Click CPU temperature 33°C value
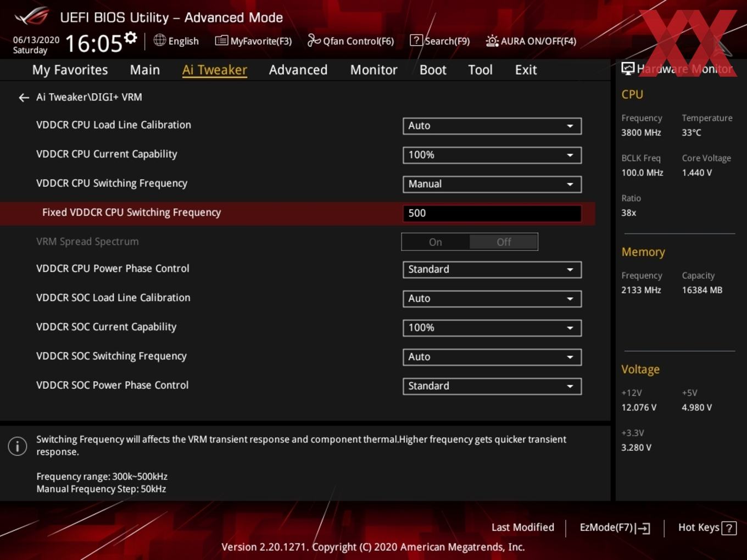747x560 pixels. (x=692, y=132)
